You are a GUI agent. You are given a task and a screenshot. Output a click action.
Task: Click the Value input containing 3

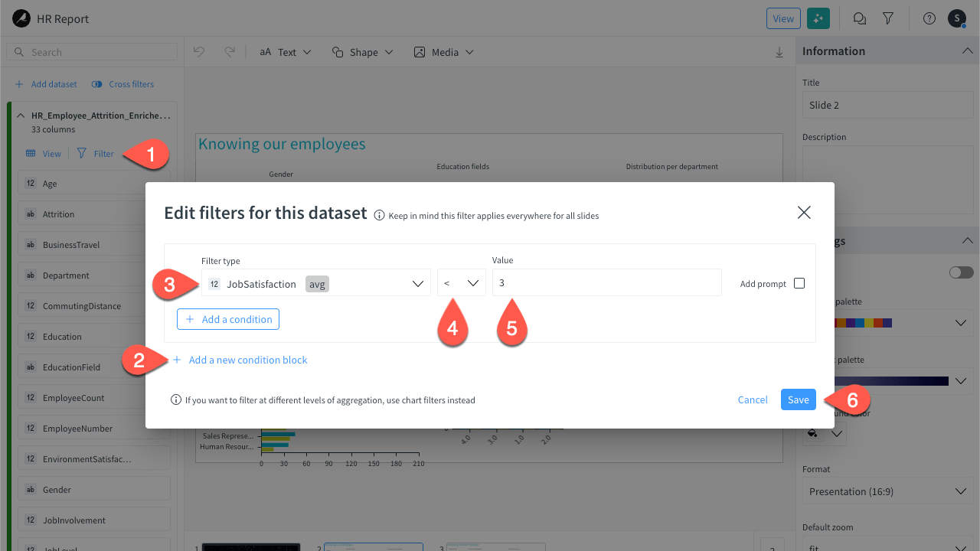pyautogui.click(x=606, y=282)
